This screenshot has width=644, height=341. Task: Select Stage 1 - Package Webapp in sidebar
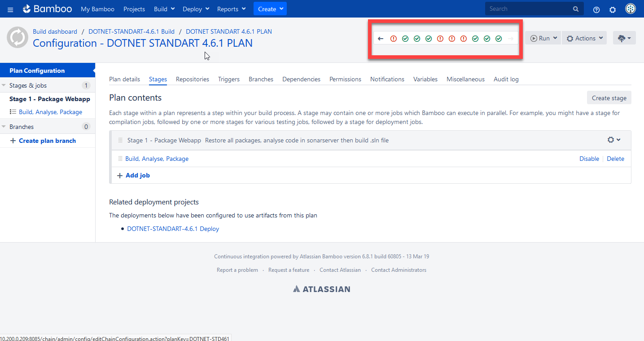tap(50, 99)
